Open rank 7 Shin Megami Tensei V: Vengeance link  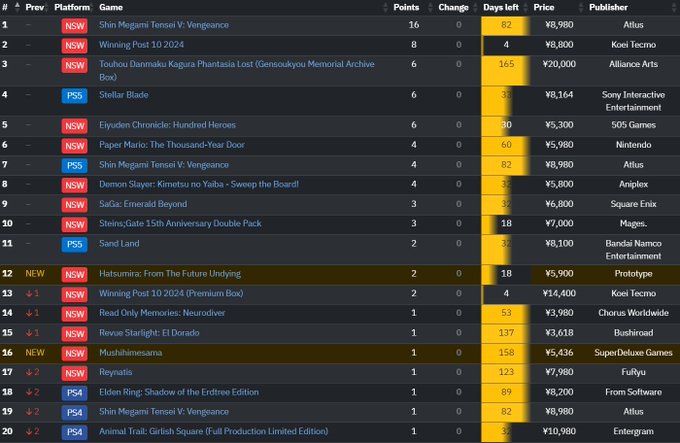(x=164, y=165)
